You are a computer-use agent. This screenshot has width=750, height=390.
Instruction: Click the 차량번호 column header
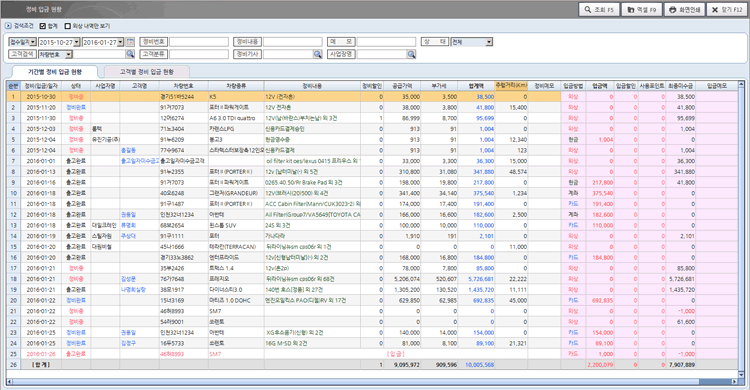coord(184,86)
